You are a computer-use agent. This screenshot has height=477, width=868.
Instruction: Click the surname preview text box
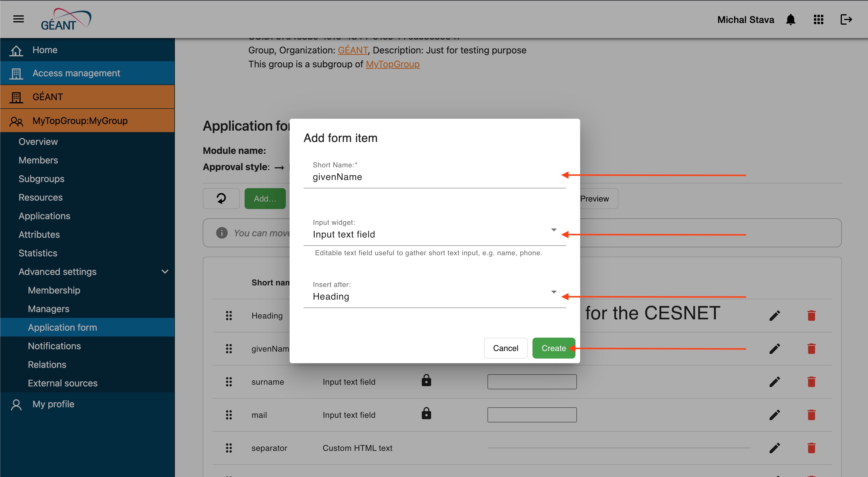532,382
